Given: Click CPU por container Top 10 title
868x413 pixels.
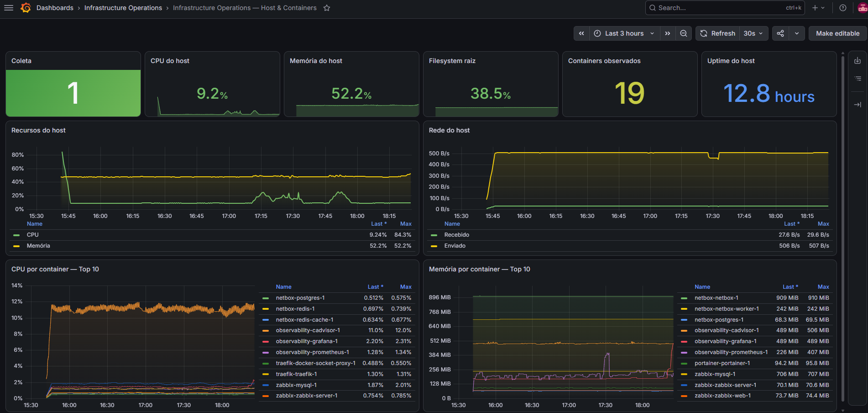Looking at the screenshot, I should pyautogui.click(x=55, y=269).
